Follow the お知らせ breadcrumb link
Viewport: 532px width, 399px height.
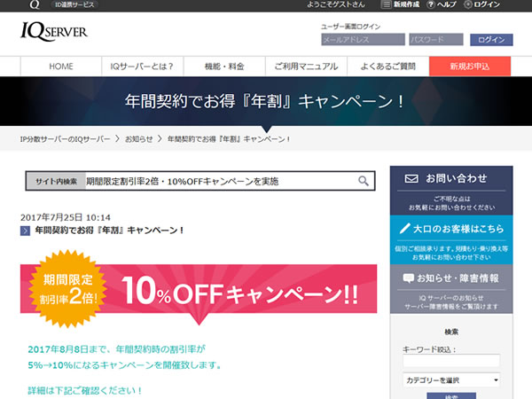(139, 139)
